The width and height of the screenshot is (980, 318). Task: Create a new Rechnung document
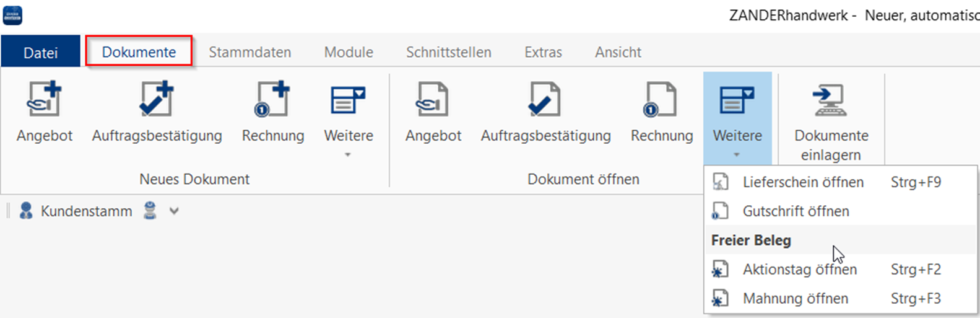click(x=272, y=100)
